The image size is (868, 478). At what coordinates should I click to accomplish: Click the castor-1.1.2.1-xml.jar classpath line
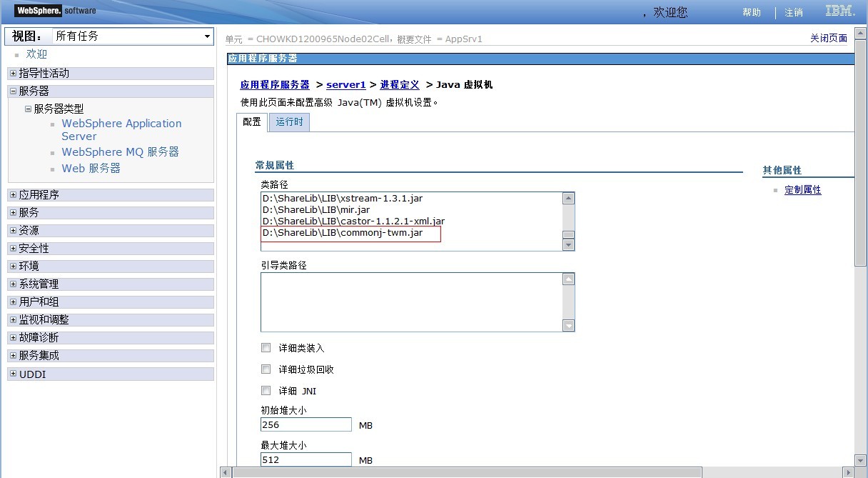coord(353,221)
